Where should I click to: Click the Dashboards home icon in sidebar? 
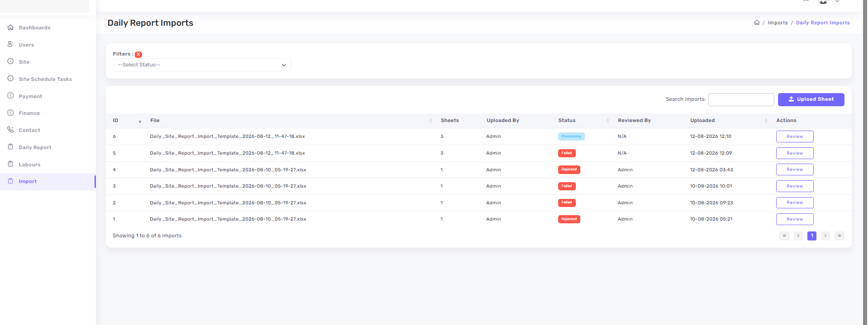tap(10, 28)
